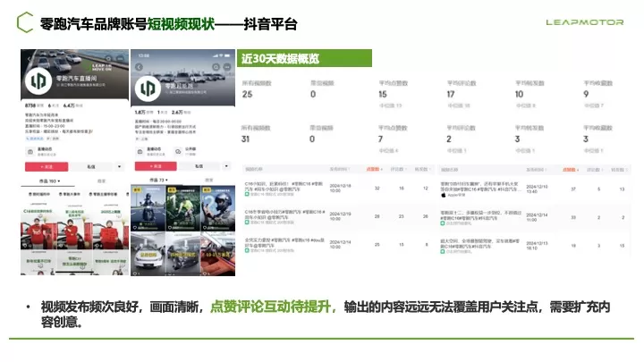The height and width of the screenshot is (362, 644).
Task: Select the 所有视频数 value 31
Action: click(x=246, y=139)
